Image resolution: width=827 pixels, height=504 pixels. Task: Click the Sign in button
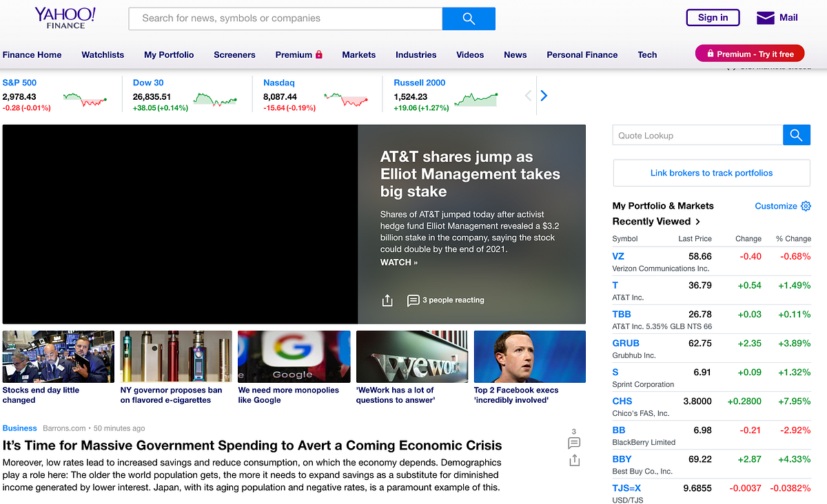coord(713,18)
